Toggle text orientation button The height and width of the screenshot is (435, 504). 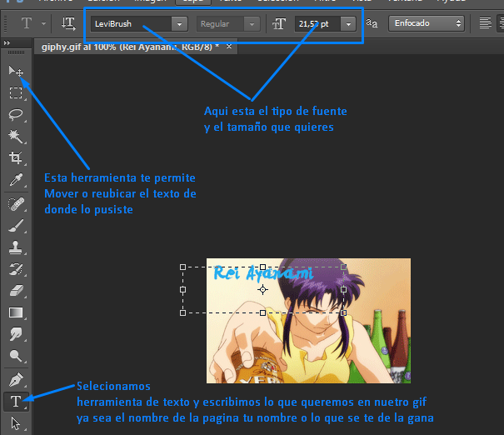point(68,24)
